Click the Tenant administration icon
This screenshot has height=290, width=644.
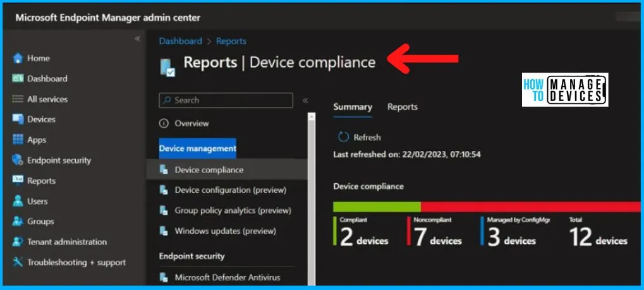[18, 241]
